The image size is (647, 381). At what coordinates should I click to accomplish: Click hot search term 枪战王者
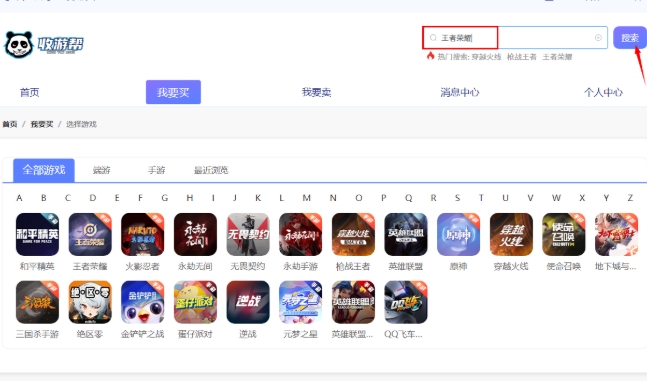[522, 57]
